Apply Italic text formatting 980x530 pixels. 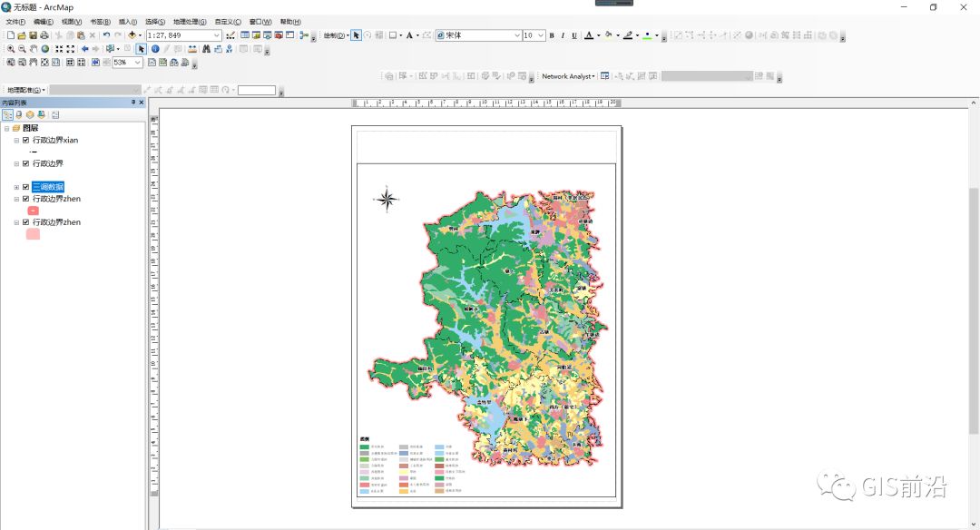pos(563,35)
